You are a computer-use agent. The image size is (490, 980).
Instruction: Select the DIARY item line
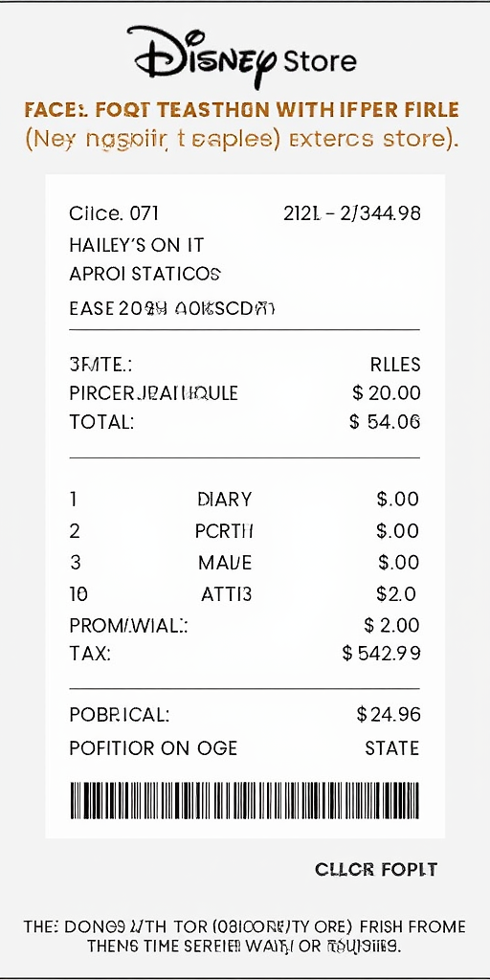[x=244, y=499]
